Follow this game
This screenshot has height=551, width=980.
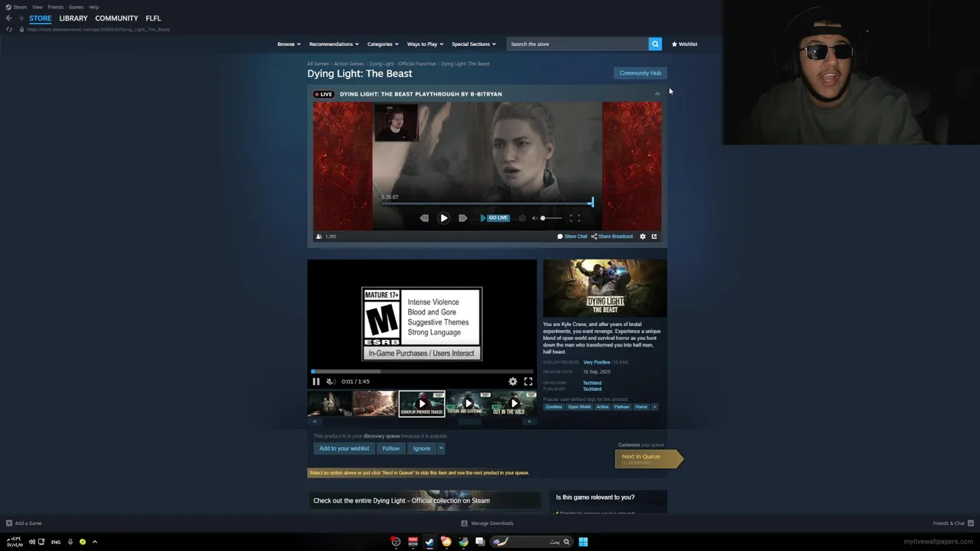click(x=390, y=448)
